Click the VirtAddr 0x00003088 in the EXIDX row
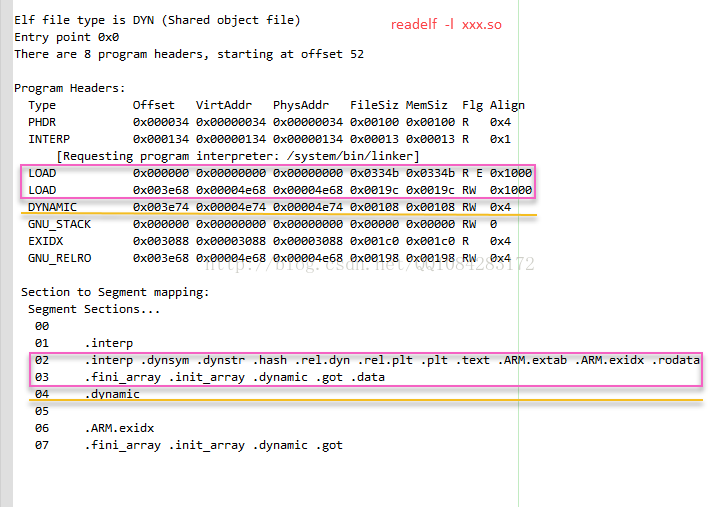 tap(231, 241)
